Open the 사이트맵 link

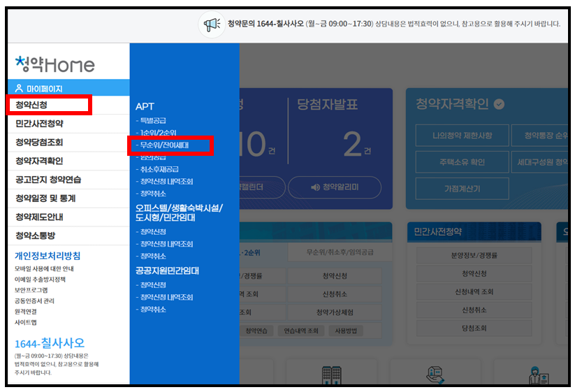pyautogui.click(x=26, y=323)
